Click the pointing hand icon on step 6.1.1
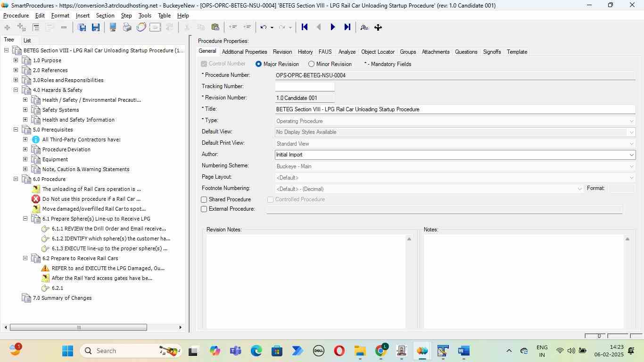 (x=45, y=229)
